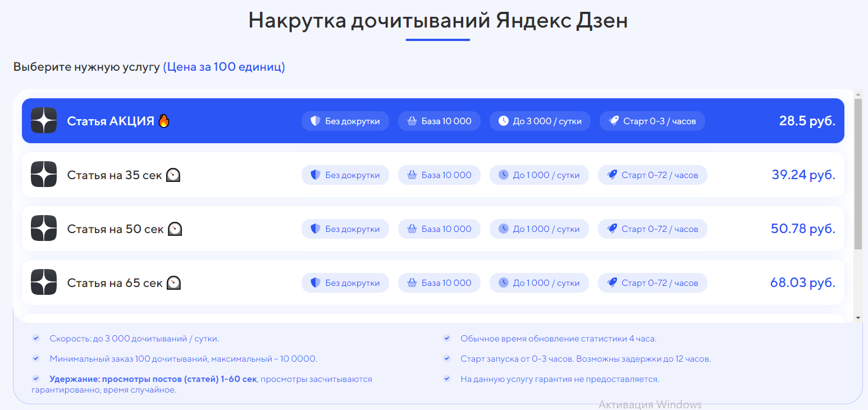The image size is (868, 410).
Task: Click the timer emoji beside Статья на 50 сек
Action: 175,229
